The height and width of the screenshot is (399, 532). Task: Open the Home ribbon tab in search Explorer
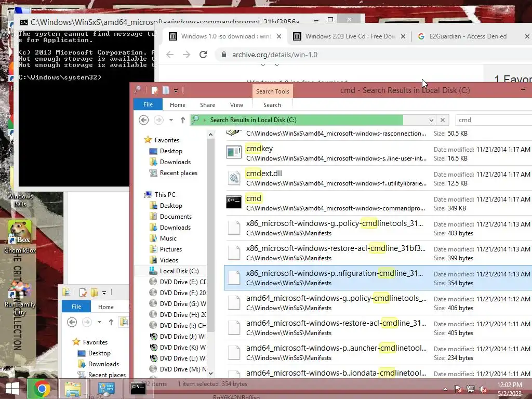(178, 105)
